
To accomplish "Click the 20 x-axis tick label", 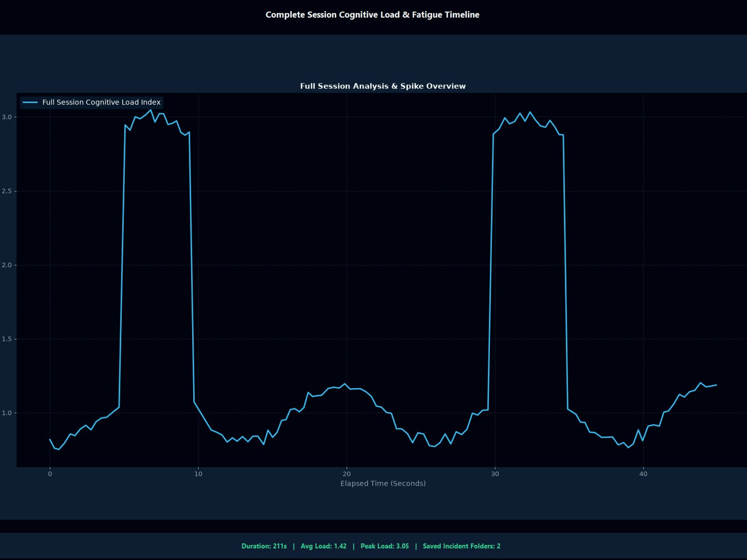I will point(347,474).
